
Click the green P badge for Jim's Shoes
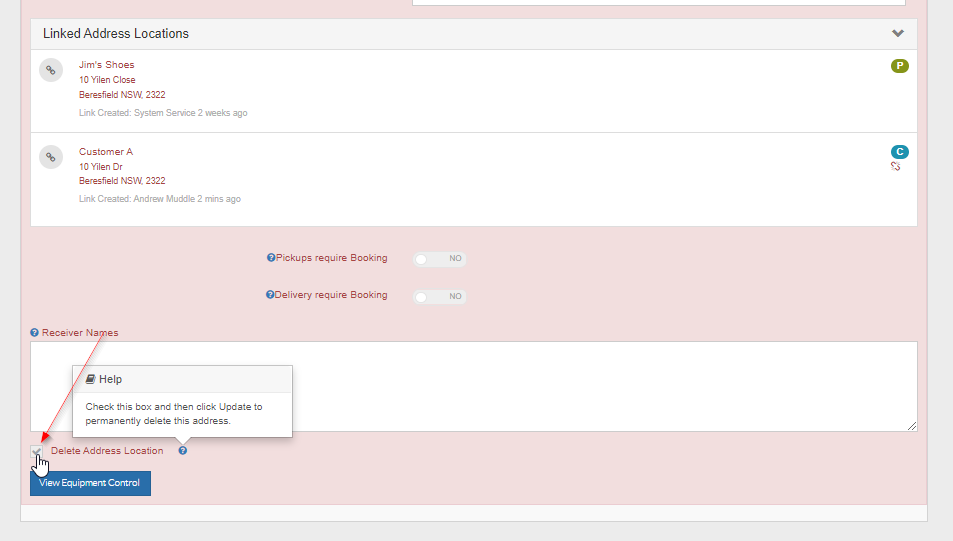click(x=900, y=66)
